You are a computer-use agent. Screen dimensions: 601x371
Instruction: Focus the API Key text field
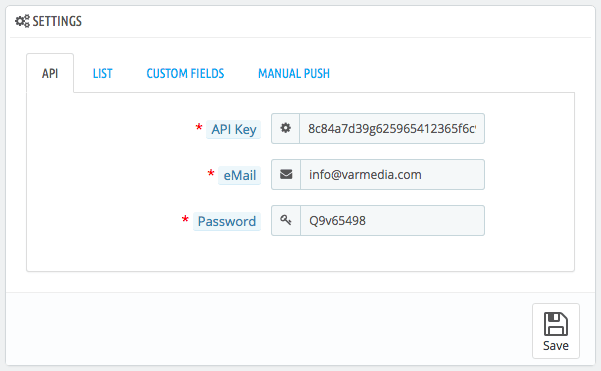[392, 128]
